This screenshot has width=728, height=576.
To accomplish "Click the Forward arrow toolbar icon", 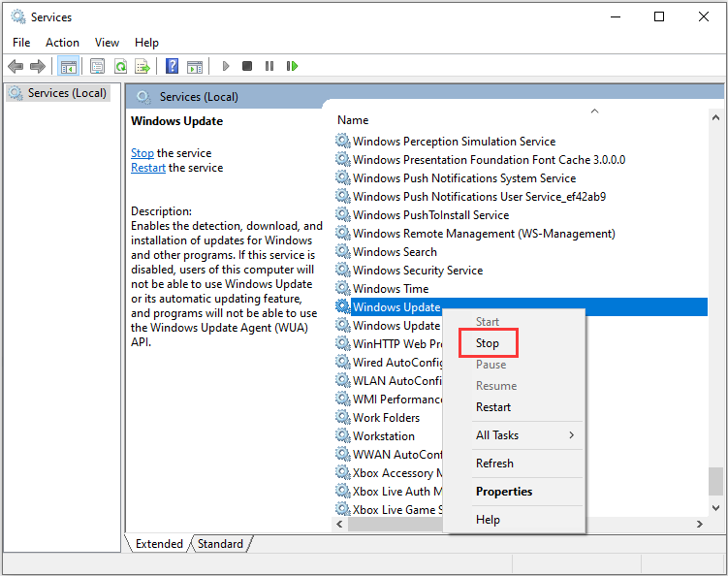I will pos(38,67).
